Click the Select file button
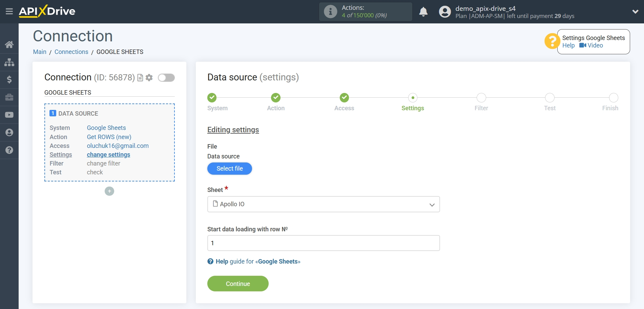Viewport: 644px width, 309px height. pyautogui.click(x=229, y=169)
